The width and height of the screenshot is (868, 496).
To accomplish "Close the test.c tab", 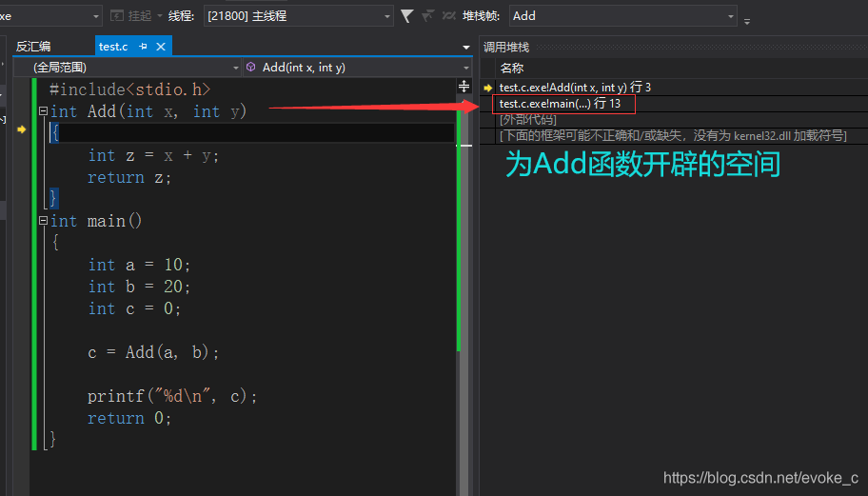I will 161,47.
